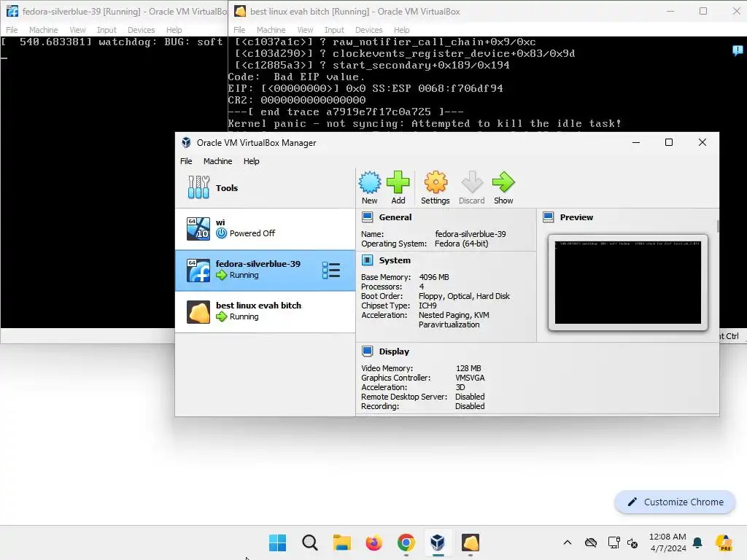Open taskbar Search
Screen dimensions: 747x560
tap(309, 542)
